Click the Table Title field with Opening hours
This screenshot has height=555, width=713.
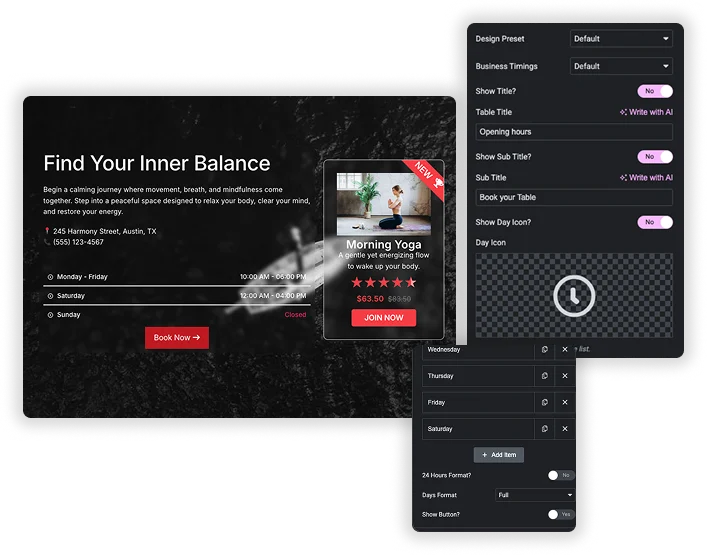[x=574, y=132]
